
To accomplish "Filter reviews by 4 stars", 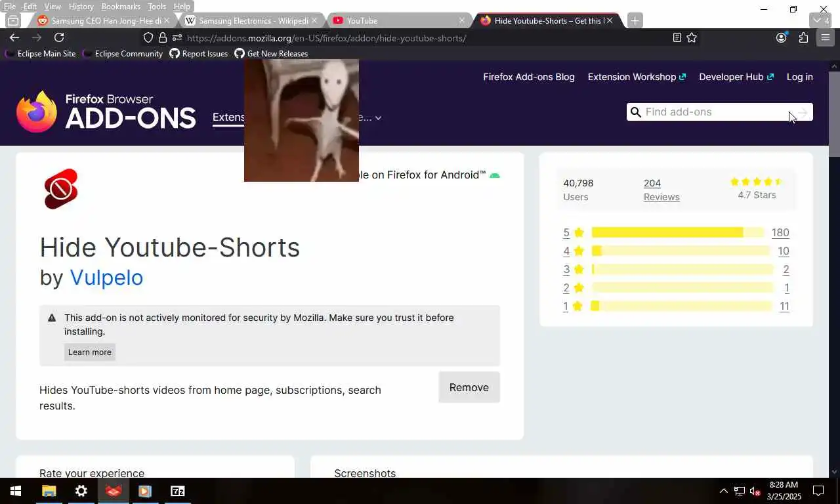I will click(573, 251).
